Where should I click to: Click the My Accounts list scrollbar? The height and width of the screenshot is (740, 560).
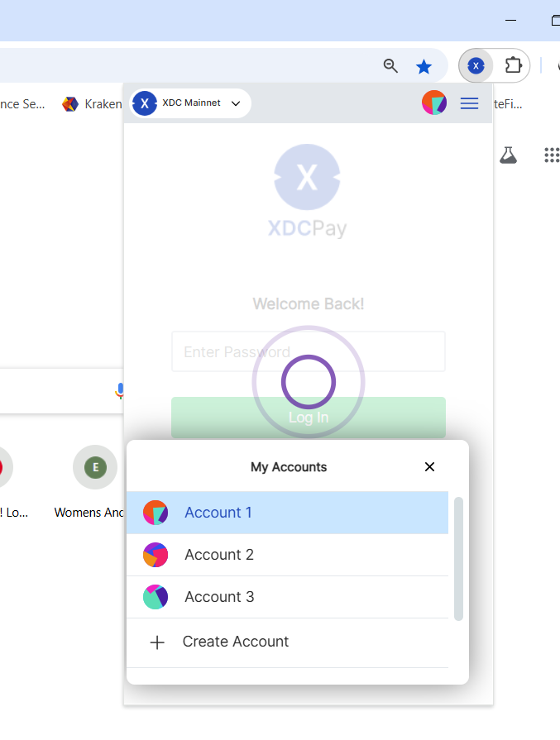[458, 559]
